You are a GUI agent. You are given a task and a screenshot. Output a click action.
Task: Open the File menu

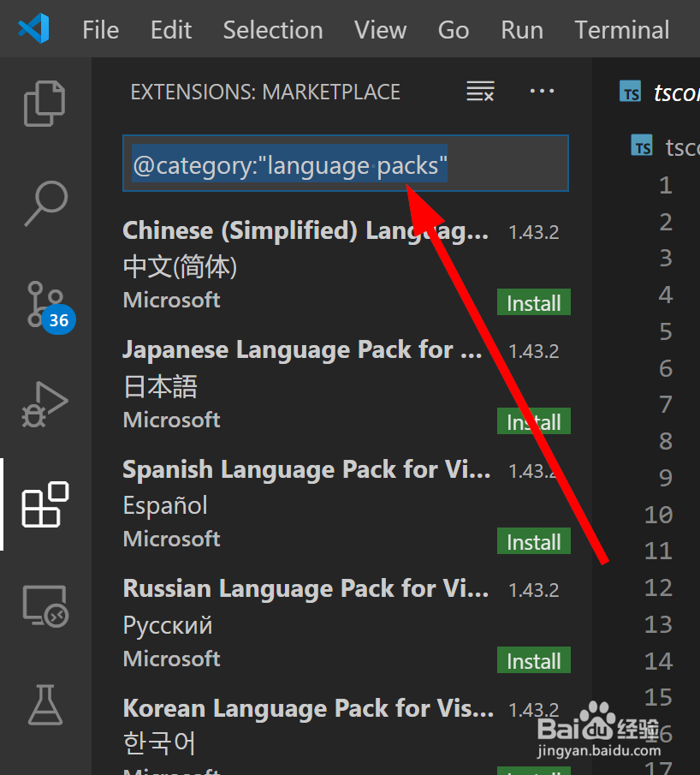tap(101, 30)
